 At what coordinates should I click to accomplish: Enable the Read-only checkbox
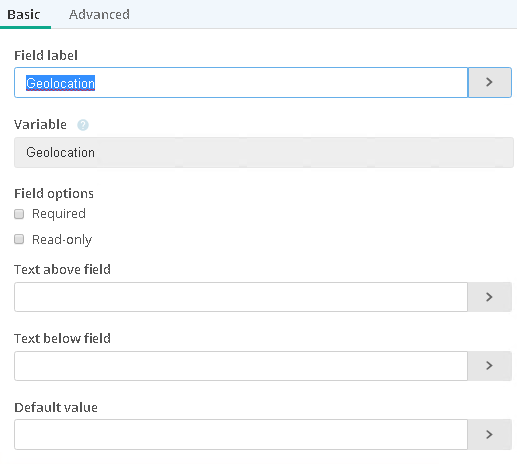pyautogui.click(x=19, y=239)
